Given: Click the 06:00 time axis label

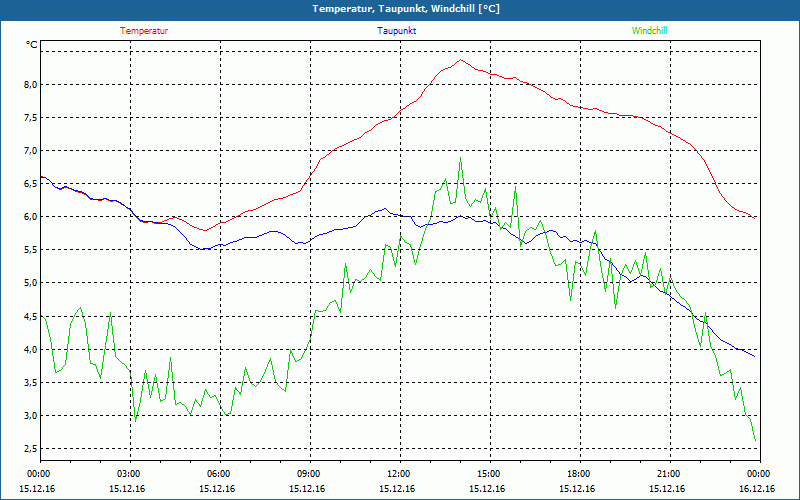Looking at the screenshot, I should (x=217, y=474).
